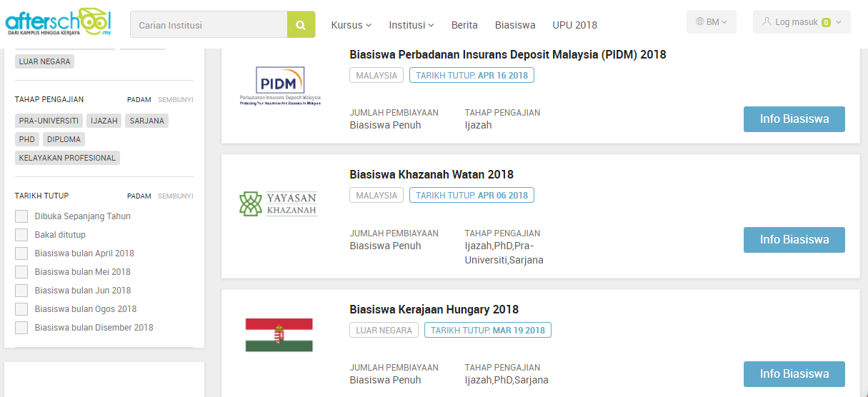The image size is (868, 397).
Task: Open the Yayasan Khazanah logo
Action: coord(278,203)
